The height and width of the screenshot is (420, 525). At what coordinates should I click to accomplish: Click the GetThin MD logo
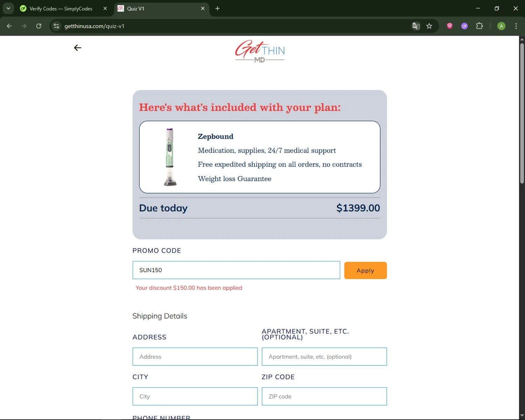[260, 51]
